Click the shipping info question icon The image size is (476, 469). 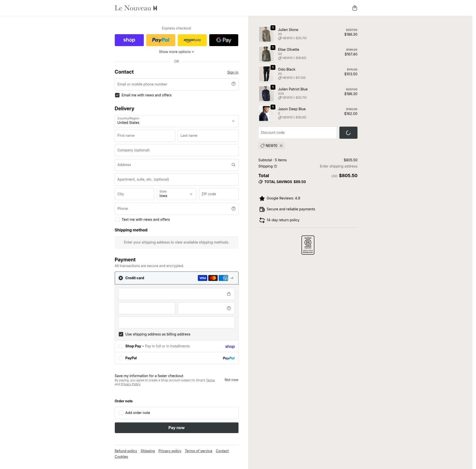tap(275, 166)
